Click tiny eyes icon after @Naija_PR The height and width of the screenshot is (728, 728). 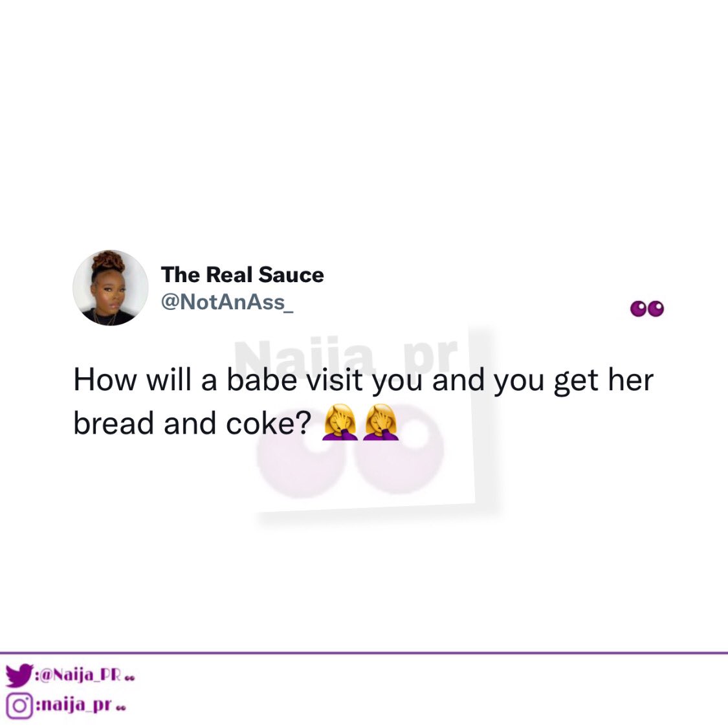(129, 678)
